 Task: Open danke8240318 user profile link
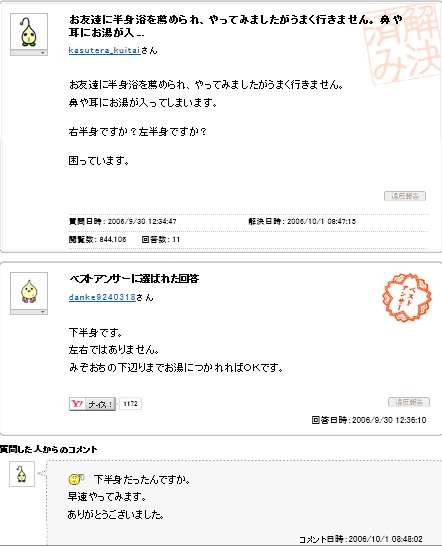[x=102, y=298]
